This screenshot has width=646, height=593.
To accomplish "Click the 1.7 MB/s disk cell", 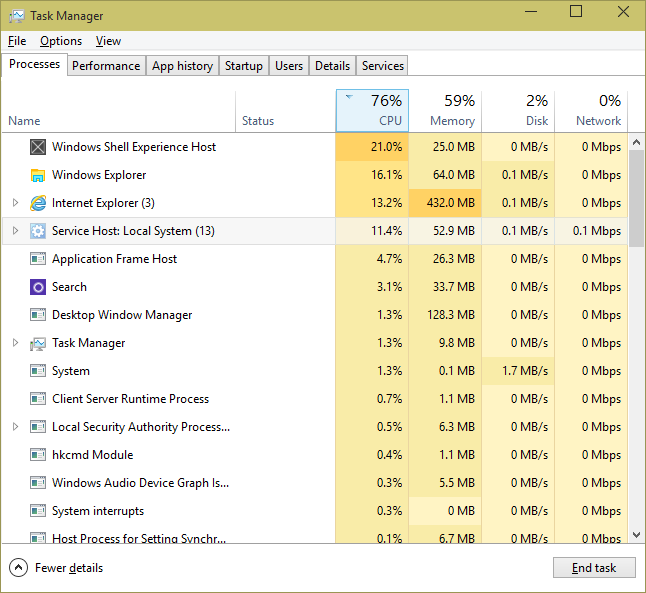I will point(518,371).
